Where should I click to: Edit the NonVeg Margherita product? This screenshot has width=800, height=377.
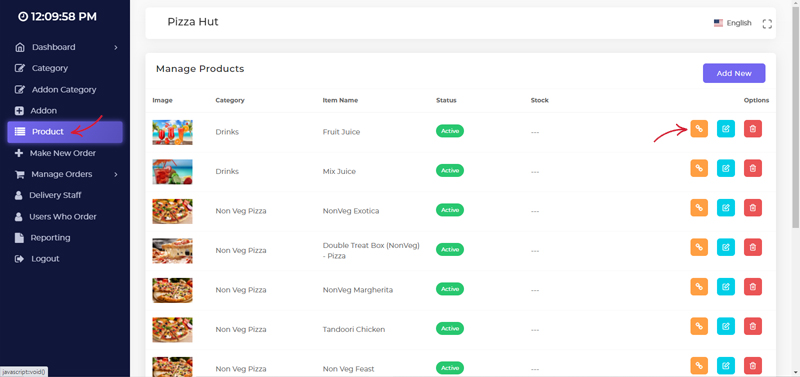tap(726, 287)
